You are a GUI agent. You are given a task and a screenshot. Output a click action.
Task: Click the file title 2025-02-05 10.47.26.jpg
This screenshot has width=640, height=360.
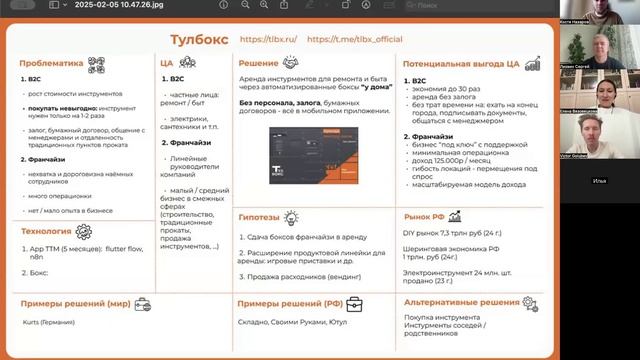(119, 5)
